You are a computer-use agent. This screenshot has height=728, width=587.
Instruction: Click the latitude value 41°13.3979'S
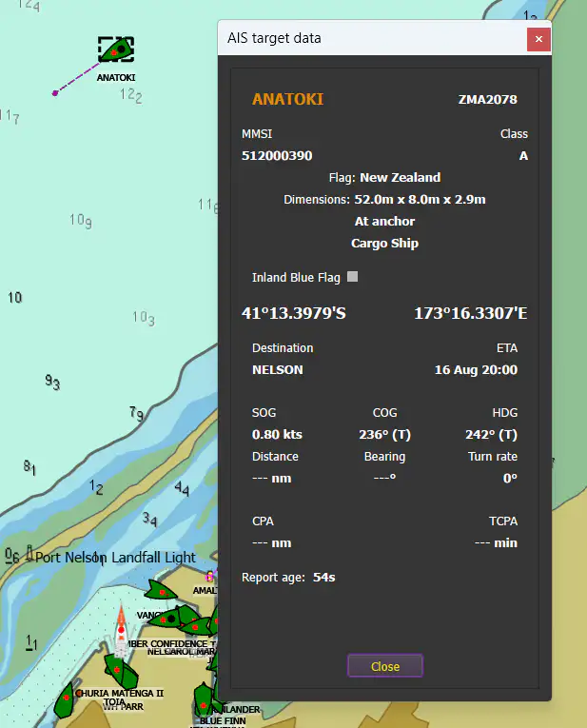(x=294, y=313)
